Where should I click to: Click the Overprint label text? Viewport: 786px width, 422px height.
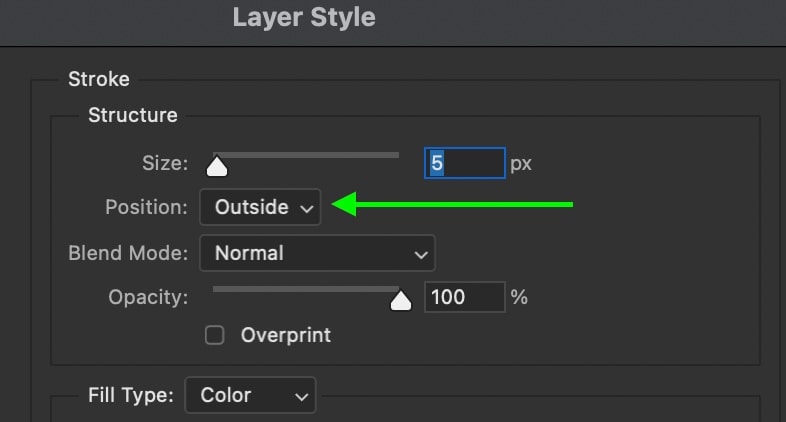pos(286,335)
